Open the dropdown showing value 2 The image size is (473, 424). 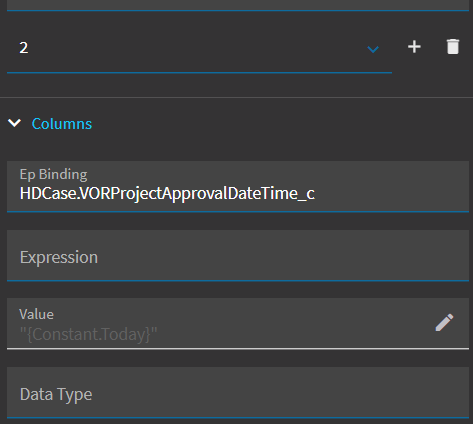pos(199,48)
